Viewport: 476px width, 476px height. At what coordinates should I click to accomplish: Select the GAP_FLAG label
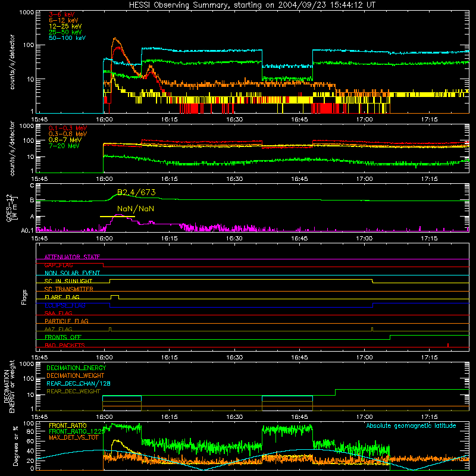click(x=58, y=265)
